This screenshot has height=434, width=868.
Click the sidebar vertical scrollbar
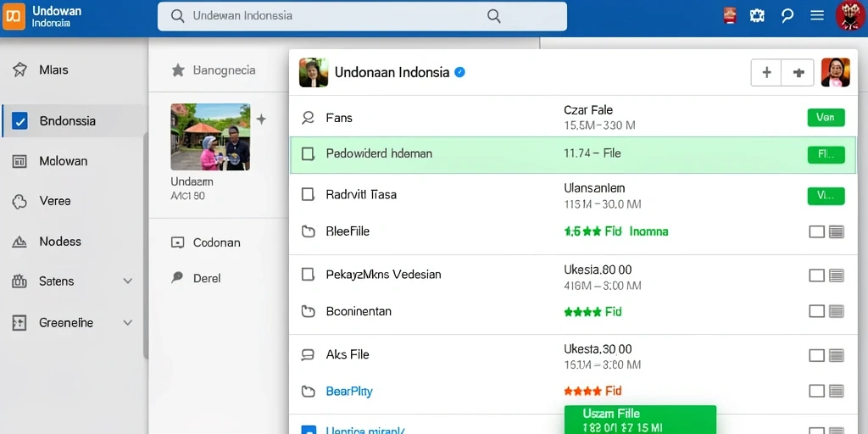146,247
